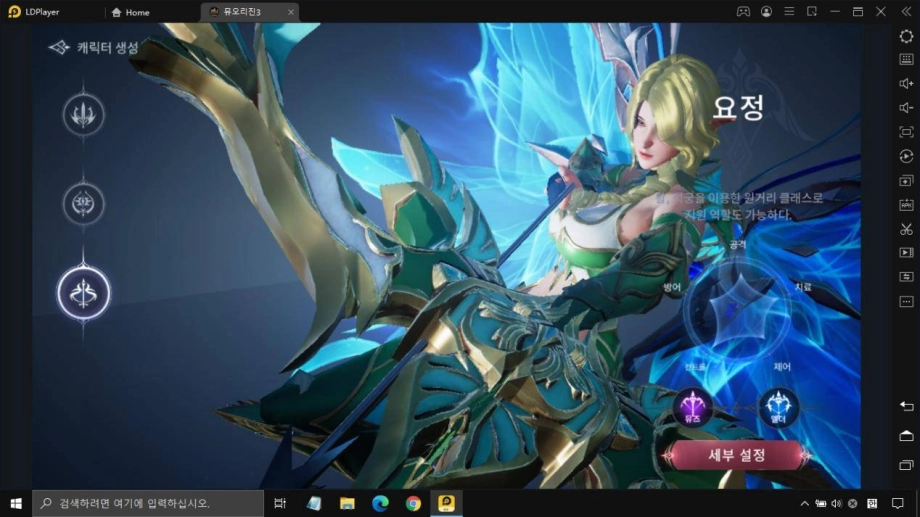920x517 pixels.
Task: Click the 요정 class name text
Action: [x=738, y=107]
